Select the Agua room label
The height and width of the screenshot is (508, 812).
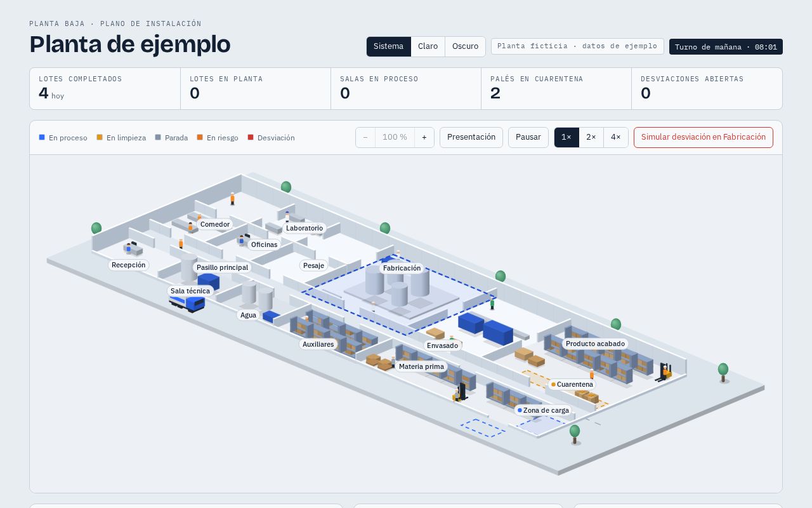[x=249, y=315]
